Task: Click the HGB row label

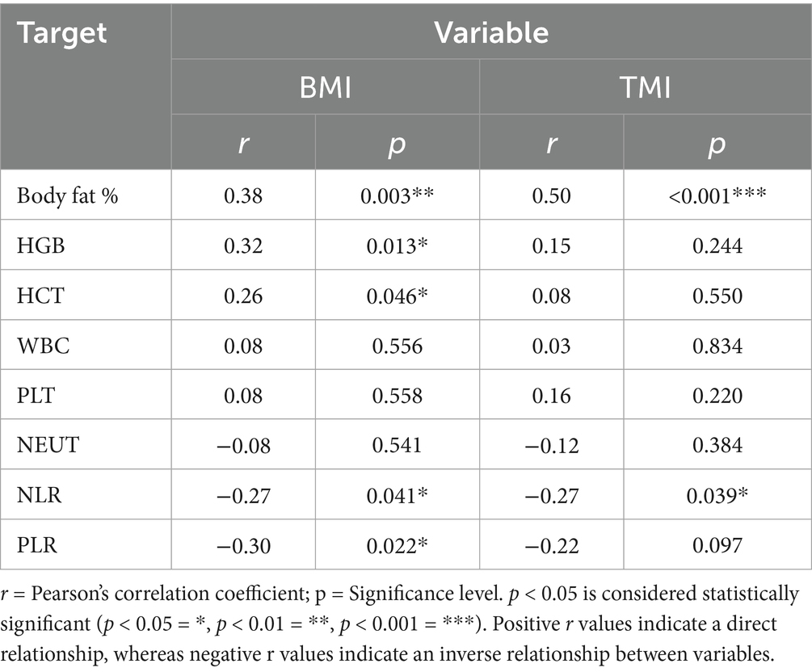Action: [35, 246]
